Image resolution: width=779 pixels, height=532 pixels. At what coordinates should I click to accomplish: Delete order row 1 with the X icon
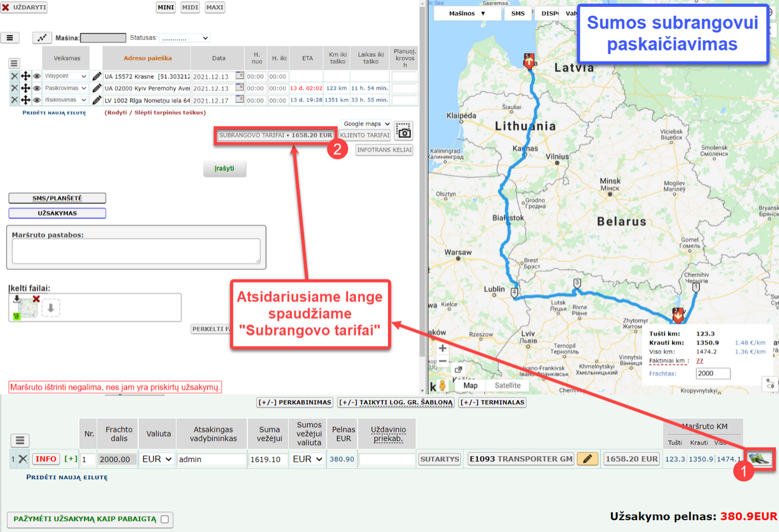click(22, 459)
